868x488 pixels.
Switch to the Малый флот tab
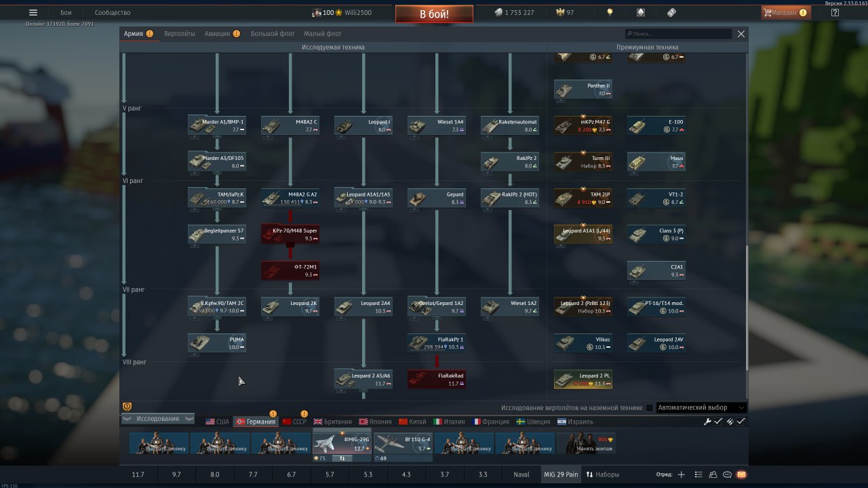[x=323, y=33]
